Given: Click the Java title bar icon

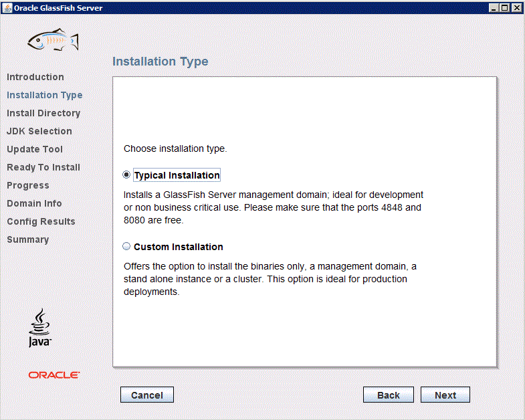Looking at the screenshot, I should (x=7, y=8).
